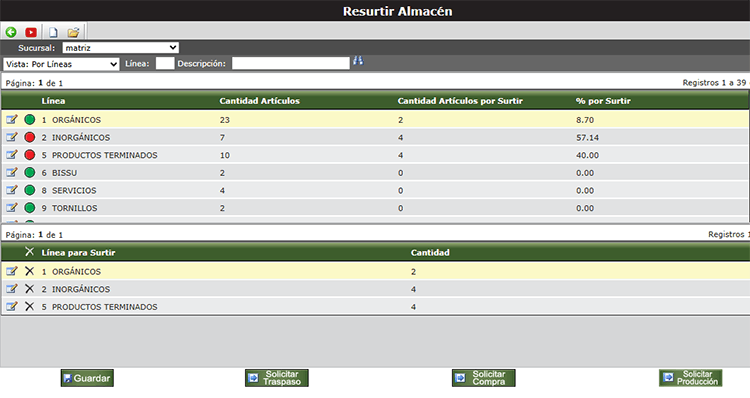Click green status circle for BISSU
The height and width of the screenshot is (398, 750).
click(30, 173)
